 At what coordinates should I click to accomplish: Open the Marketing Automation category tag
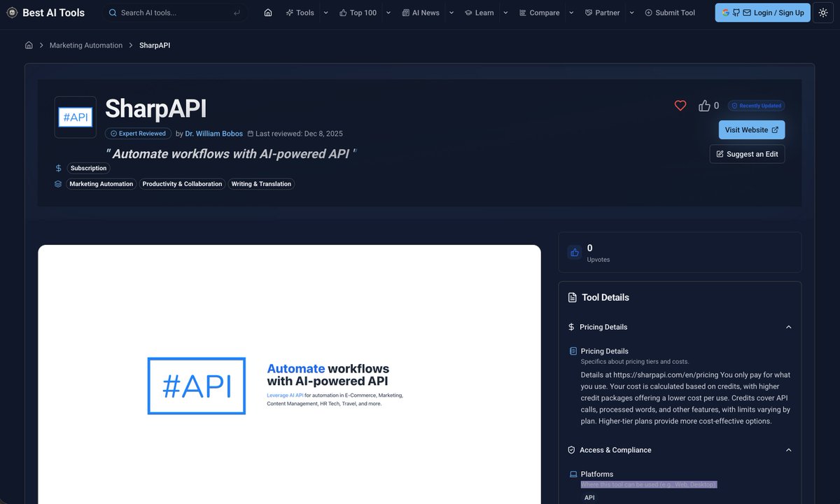pos(101,184)
